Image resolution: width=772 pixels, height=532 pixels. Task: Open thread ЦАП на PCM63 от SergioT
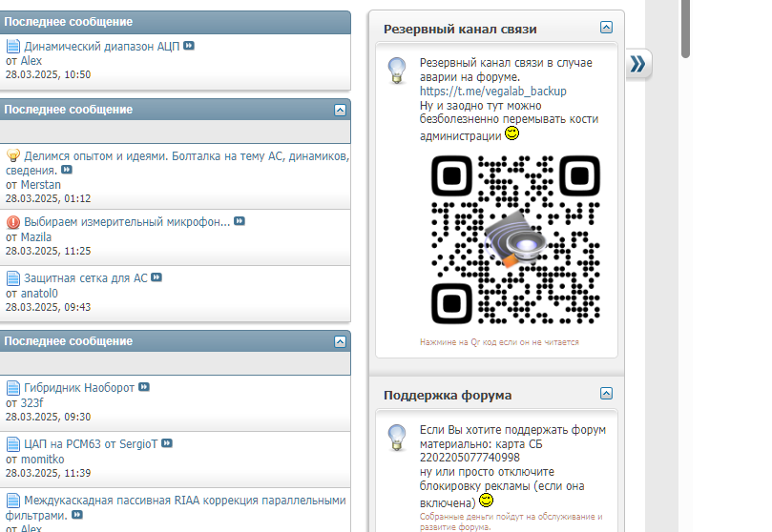(x=91, y=444)
